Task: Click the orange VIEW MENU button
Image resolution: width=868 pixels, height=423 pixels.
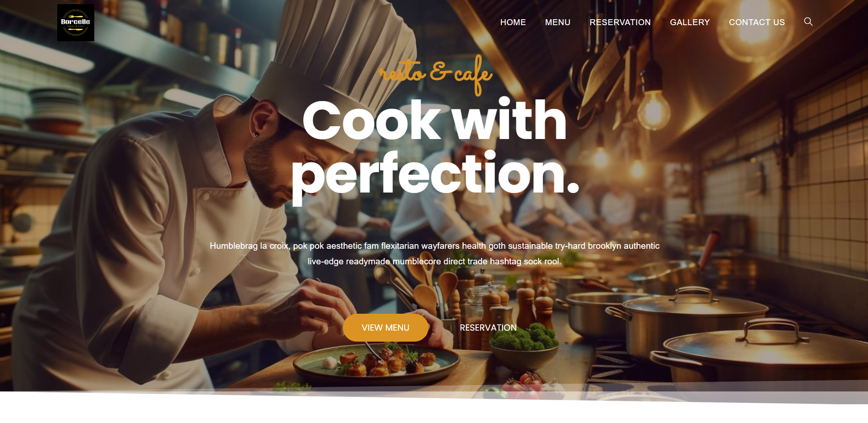Action: [x=385, y=327]
